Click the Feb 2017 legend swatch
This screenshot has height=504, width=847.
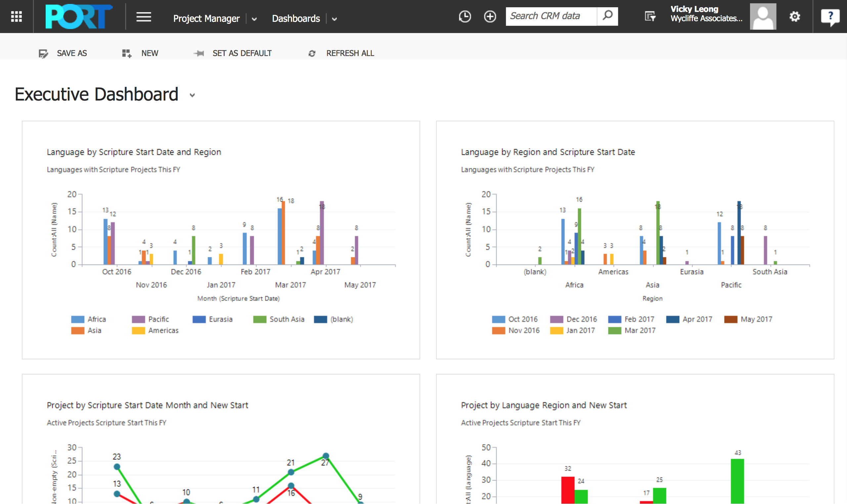tap(615, 319)
